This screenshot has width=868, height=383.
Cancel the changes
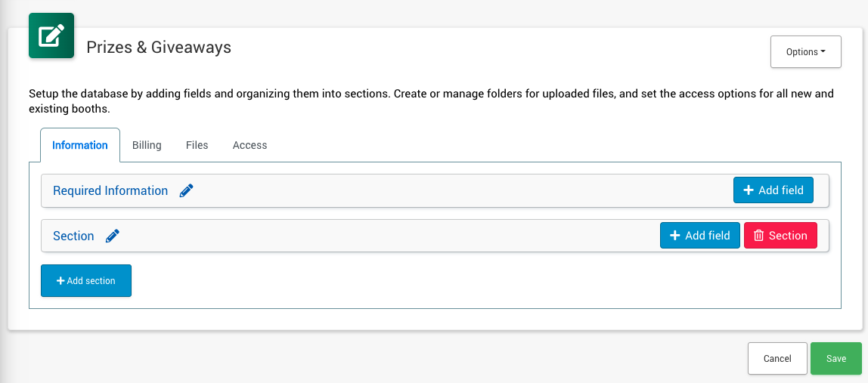tap(777, 359)
